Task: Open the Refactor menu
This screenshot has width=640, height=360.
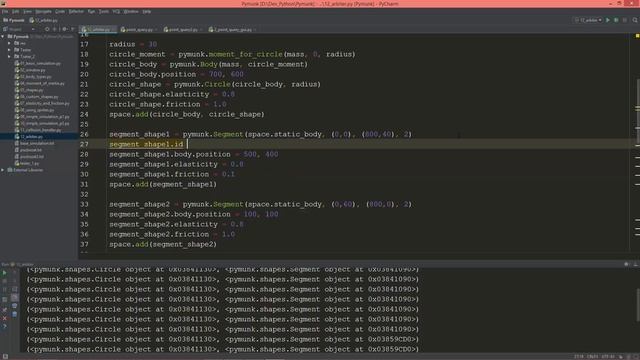Action: (76, 11)
